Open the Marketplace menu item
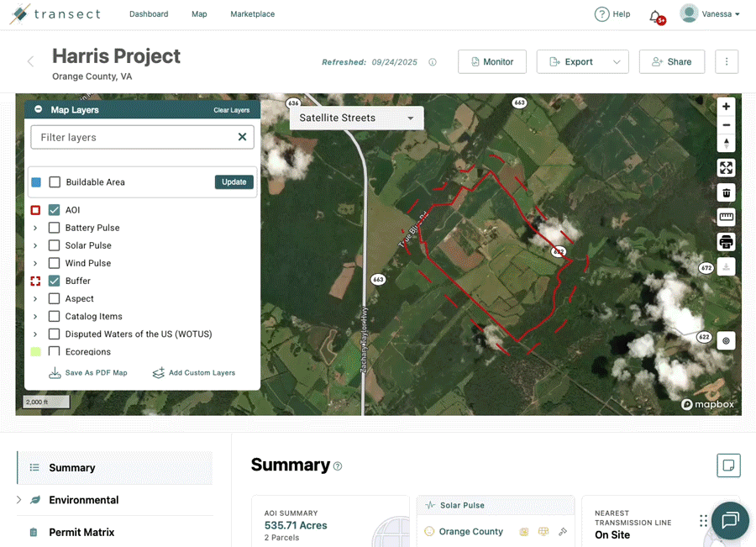Viewport: 756px width, 547px height. (252, 14)
